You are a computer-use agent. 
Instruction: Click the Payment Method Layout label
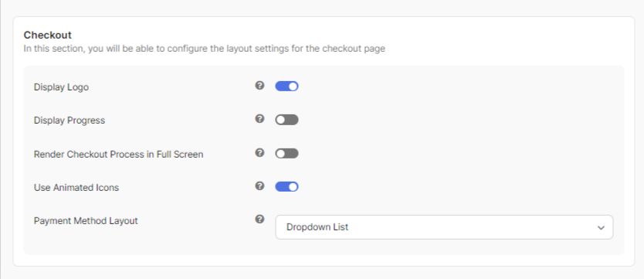point(86,221)
